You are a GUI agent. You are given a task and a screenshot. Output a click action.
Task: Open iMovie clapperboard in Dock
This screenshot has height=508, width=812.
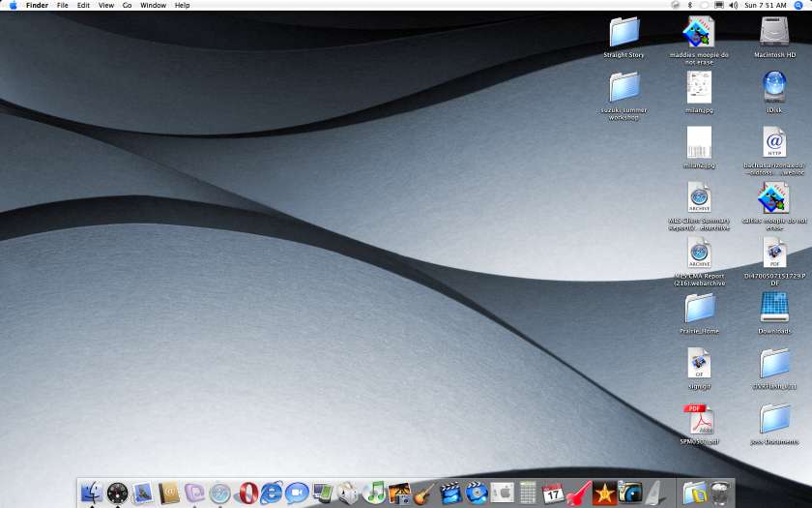pos(450,493)
